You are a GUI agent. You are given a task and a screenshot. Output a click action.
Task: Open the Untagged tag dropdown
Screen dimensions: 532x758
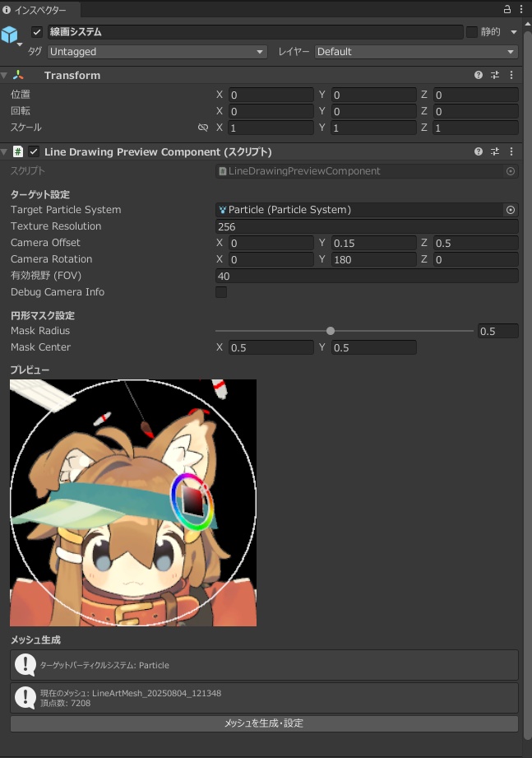157,52
